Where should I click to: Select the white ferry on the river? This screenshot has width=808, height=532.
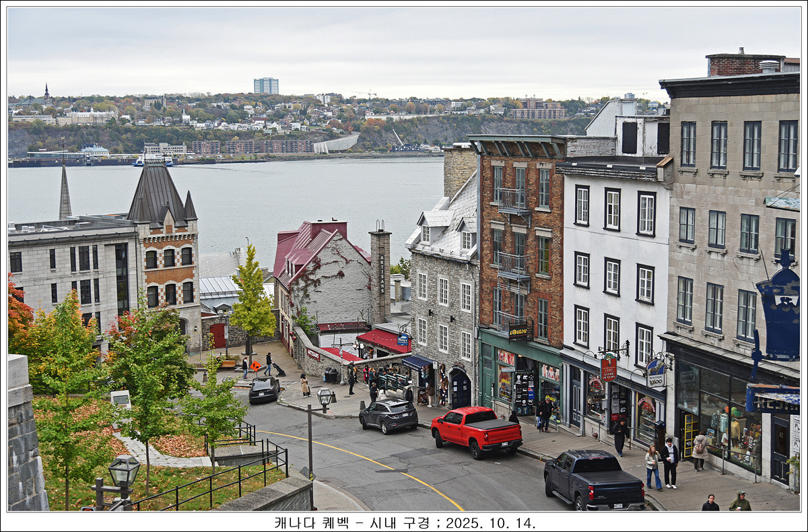click(154, 160)
